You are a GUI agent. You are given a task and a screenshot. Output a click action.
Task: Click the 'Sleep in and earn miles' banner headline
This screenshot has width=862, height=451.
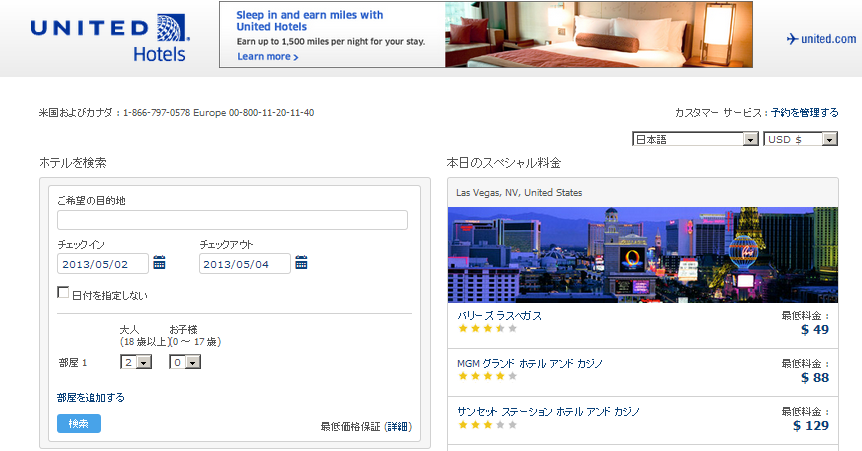[x=310, y=21]
